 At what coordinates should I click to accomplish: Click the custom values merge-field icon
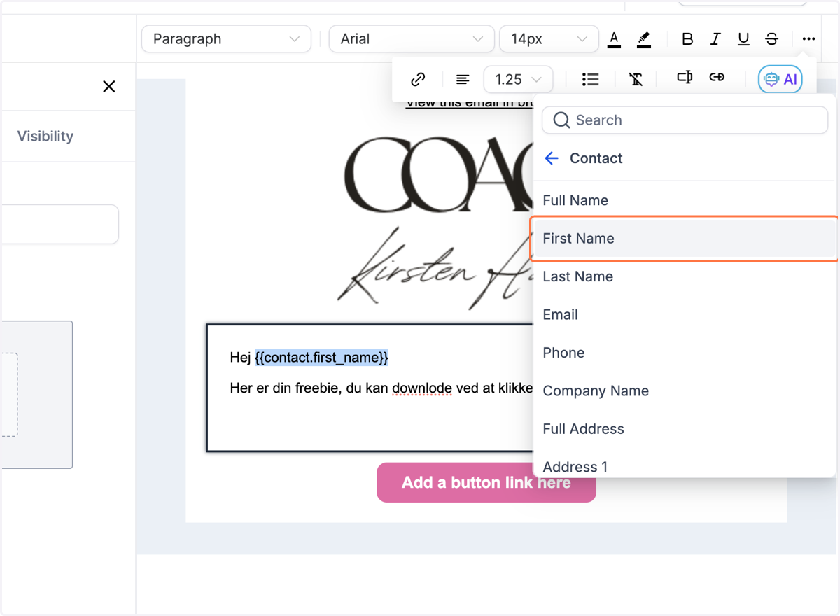point(685,78)
